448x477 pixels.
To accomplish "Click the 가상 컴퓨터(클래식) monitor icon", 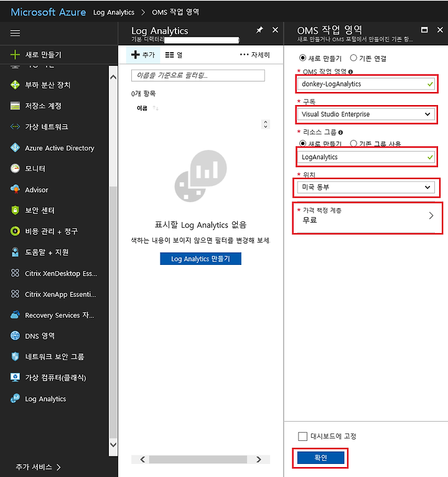I will coord(15,377).
